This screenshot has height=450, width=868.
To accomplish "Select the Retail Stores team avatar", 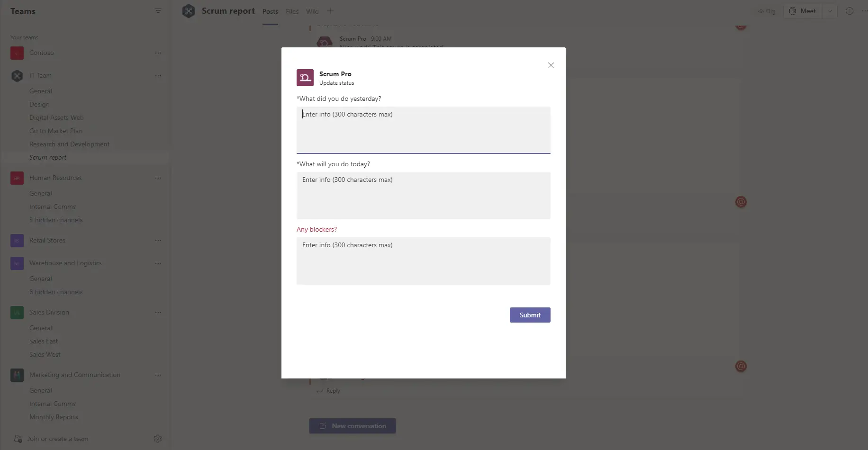I will click(17, 241).
